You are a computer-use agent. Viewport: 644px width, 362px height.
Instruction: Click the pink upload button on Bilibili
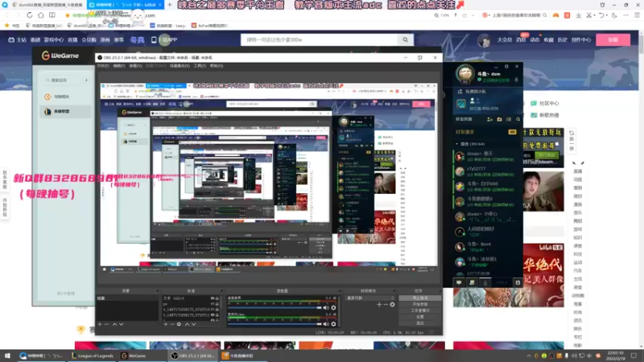click(613, 39)
